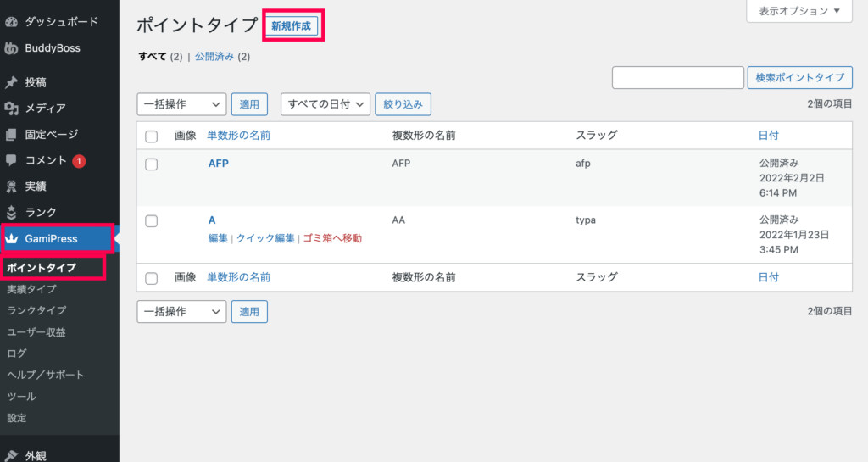Click the GamiPress crown icon
This screenshot has width=868, height=462.
(12, 238)
